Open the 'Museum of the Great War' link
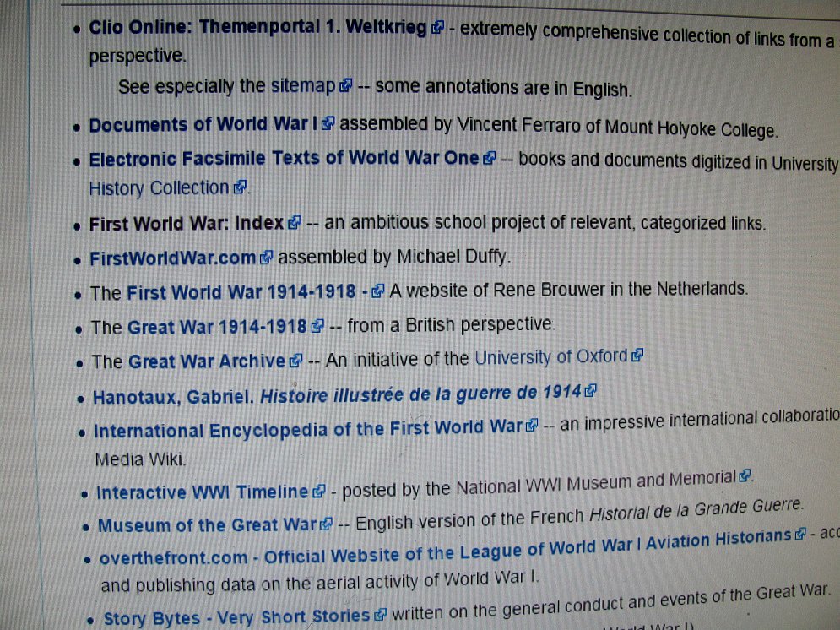The height and width of the screenshot is (630, 840). (208, 525)
